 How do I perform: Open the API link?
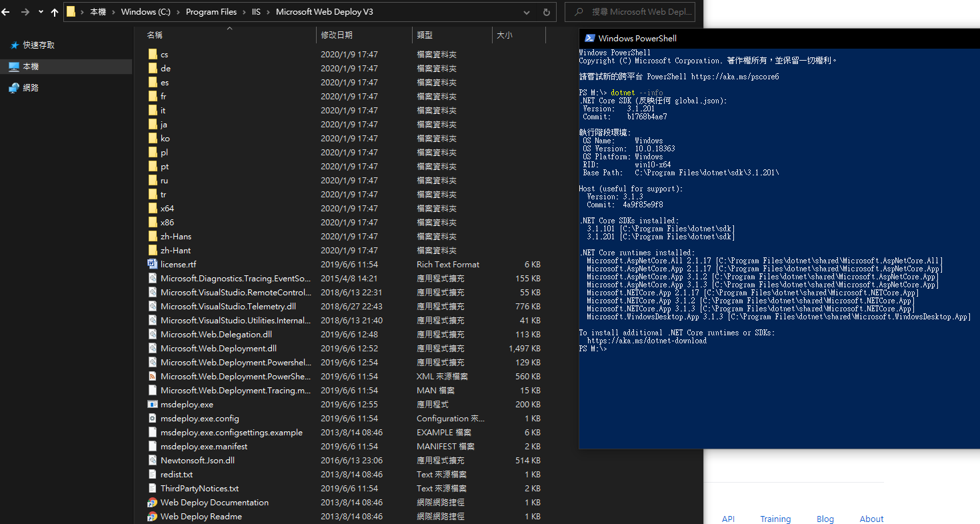(728, 519)
